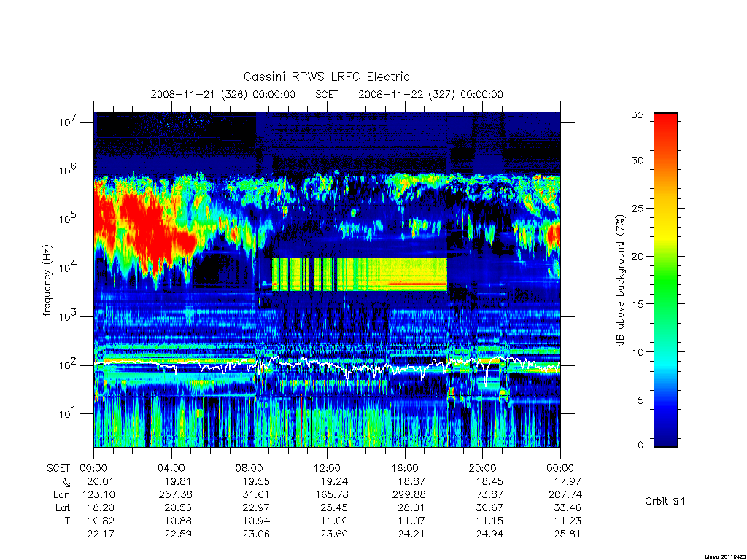
Task: Click the main spectrogram plot area
Action: (x=327, y=279)
